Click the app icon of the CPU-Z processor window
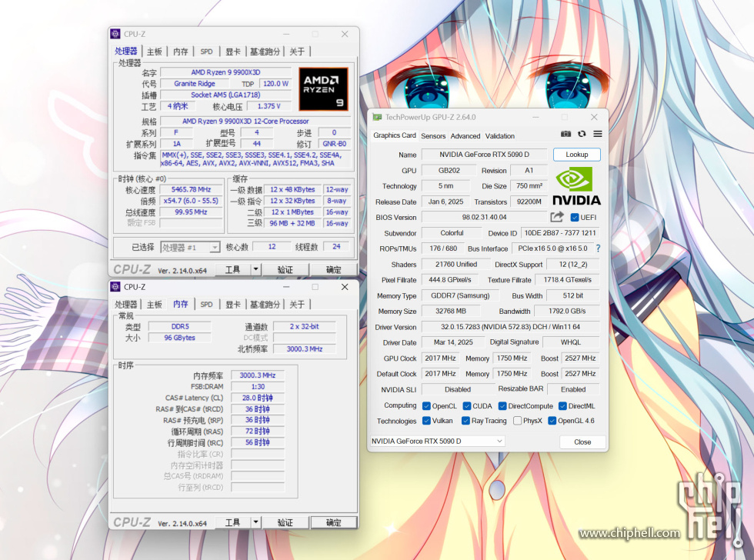The height and width of the screenshot is (560, 754). pos(115,34)
